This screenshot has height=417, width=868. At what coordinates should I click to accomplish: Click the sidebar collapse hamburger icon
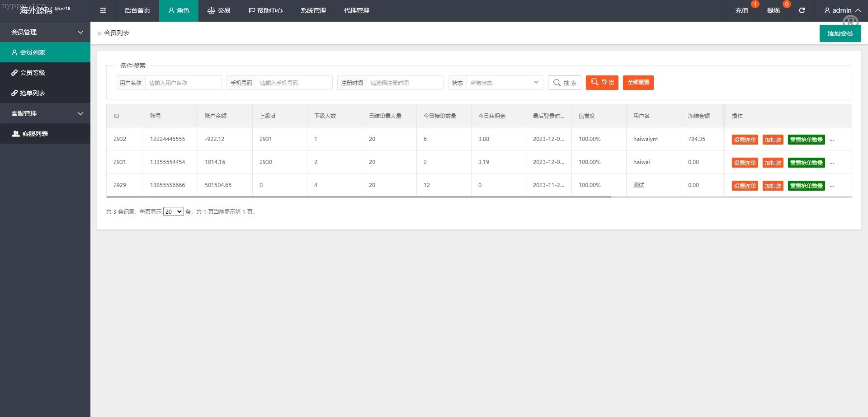coord(103,10)
